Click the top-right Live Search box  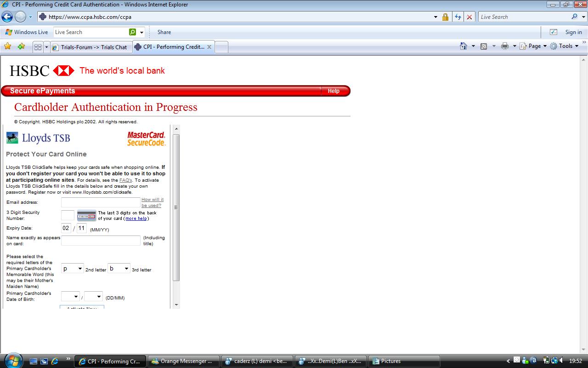point(524,17)
